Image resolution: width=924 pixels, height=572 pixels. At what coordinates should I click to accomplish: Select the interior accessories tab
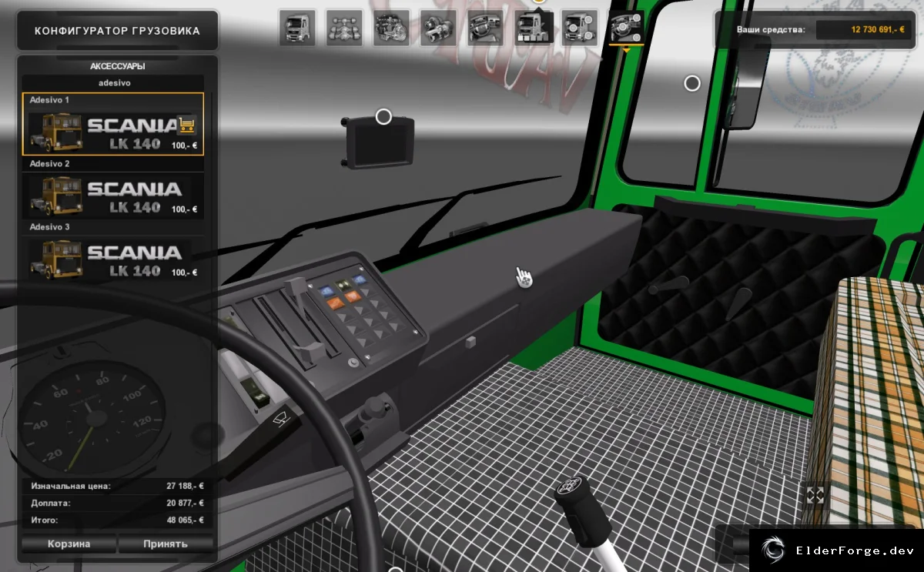coord(627,28)
